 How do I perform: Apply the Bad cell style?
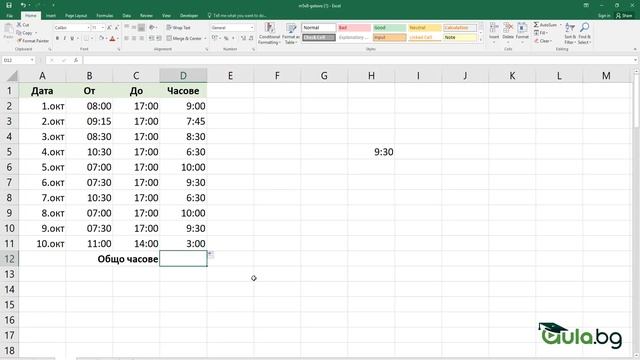354,28
